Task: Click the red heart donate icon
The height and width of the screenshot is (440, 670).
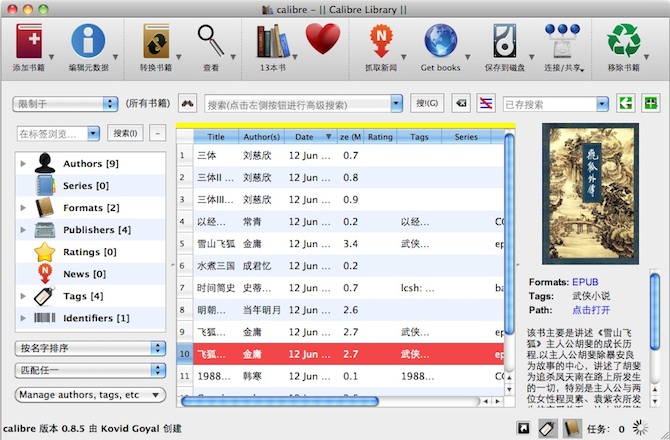Action: click(323, 38)
